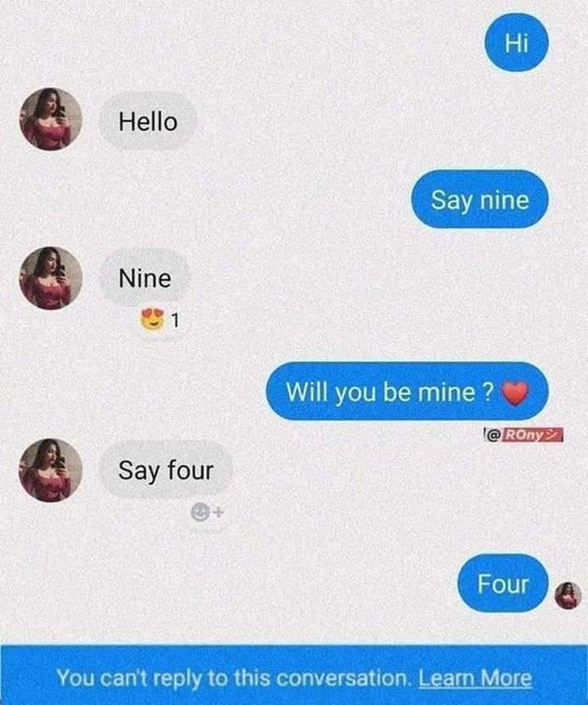Select the 'Hello' message bubble
588x705 pixels.
148,121
